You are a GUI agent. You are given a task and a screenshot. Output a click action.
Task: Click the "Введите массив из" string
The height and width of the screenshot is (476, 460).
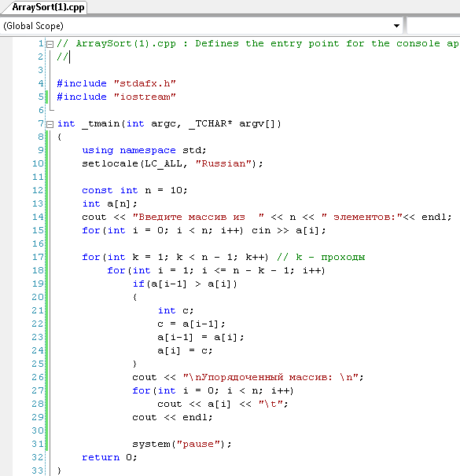pos(198,217)
